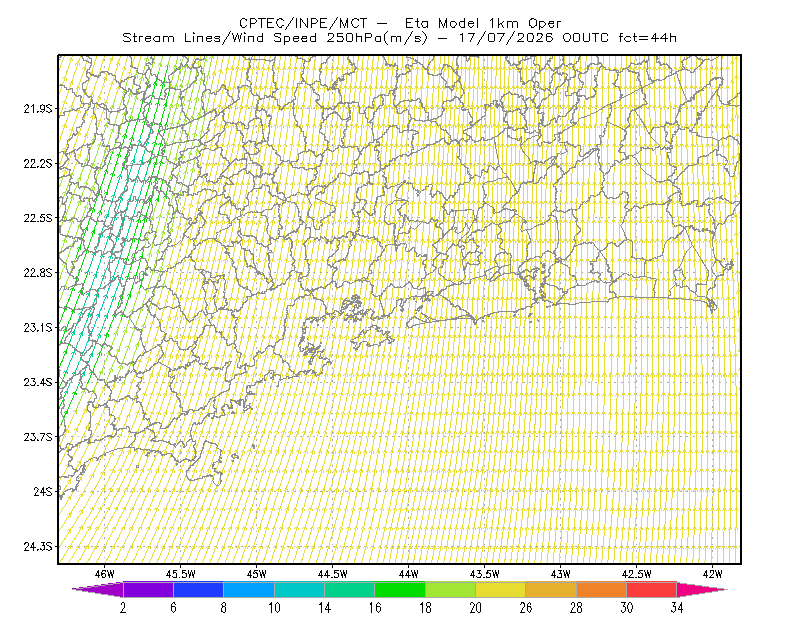Image resolution: width=800 pixels, height=618 pixels.
Task: Click the 'Stream Lines/Wind Speed 250hPa(m/s)' subtitle
Action: click(275, 38)
